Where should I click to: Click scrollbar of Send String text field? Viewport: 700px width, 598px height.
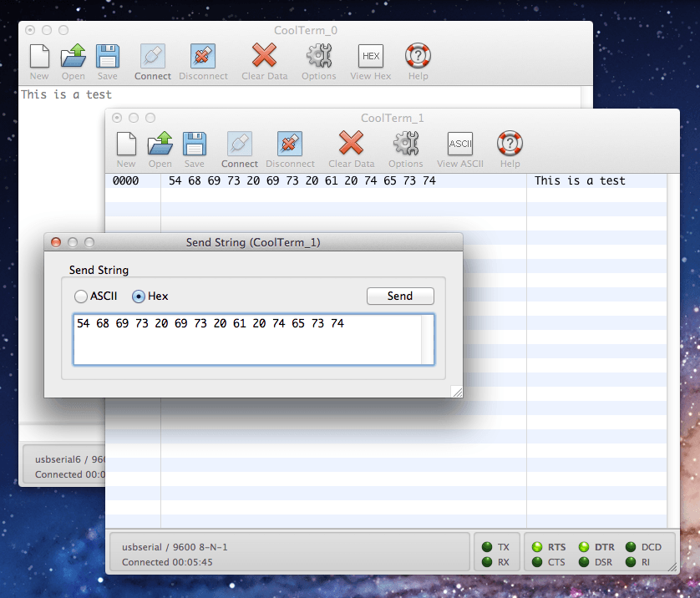pos(427,339)
